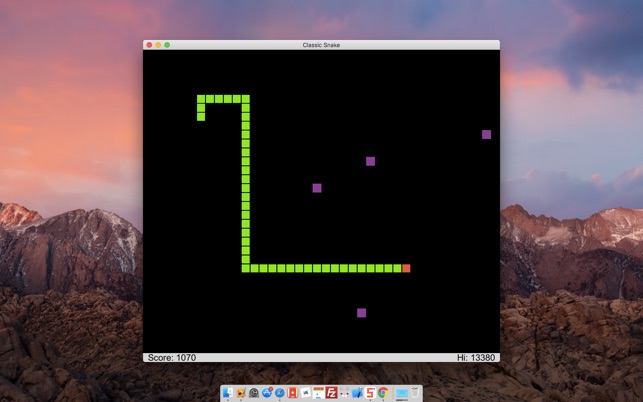Viewport: 643px width, 402px height.
Task: Click the topmost purple food square
Action: coord(487,134)
